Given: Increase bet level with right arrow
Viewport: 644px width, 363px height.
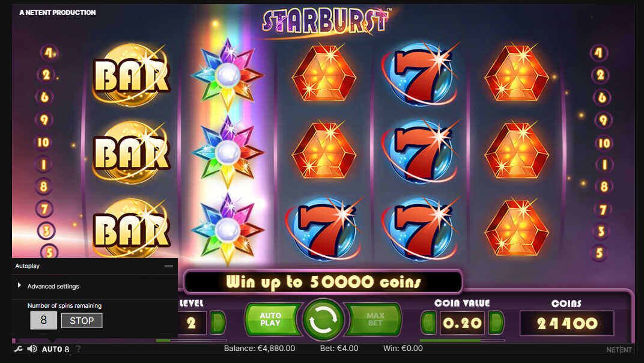Looking at the screenshot, I should pyautogui.click(x=217, y=322).
